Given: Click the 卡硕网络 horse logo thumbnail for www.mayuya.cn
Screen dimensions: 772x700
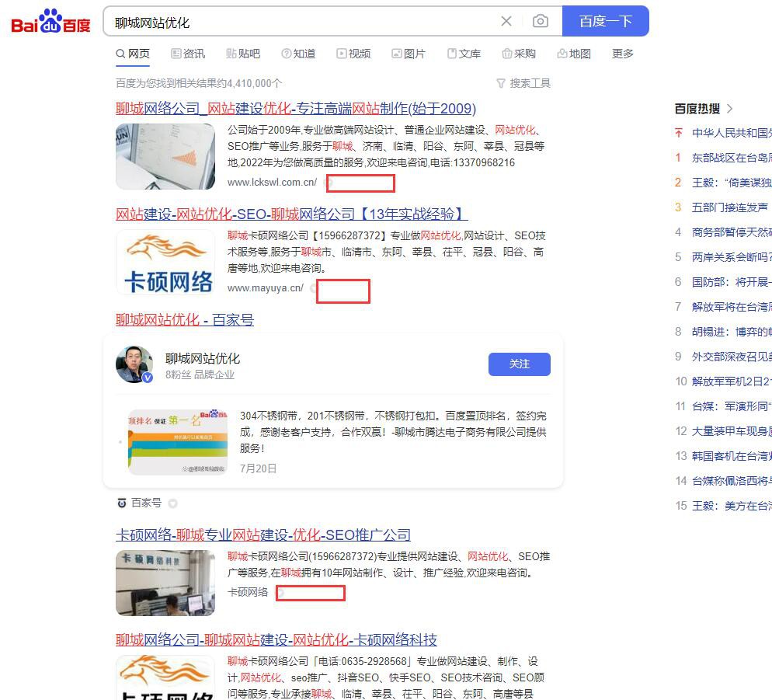Looking at the screenshot, I should pos(165,263).
